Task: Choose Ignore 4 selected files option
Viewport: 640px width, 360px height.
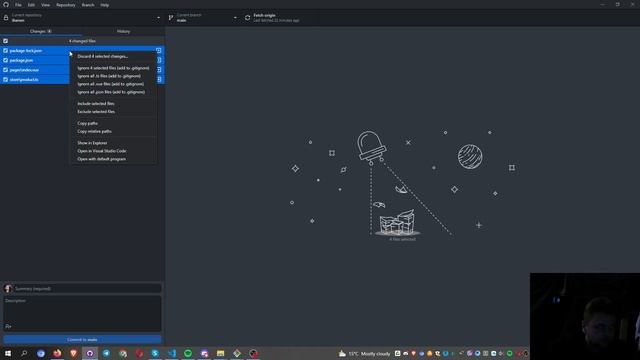Action: [113, 68]
